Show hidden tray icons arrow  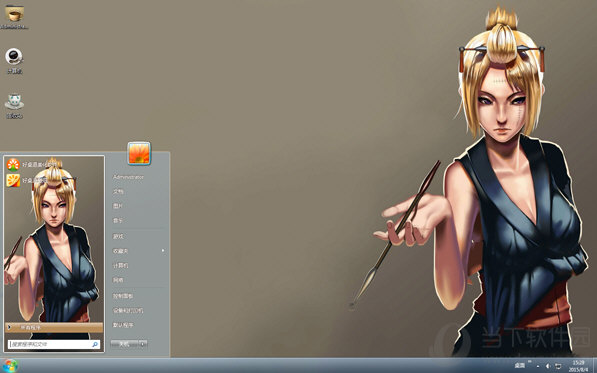538,366
